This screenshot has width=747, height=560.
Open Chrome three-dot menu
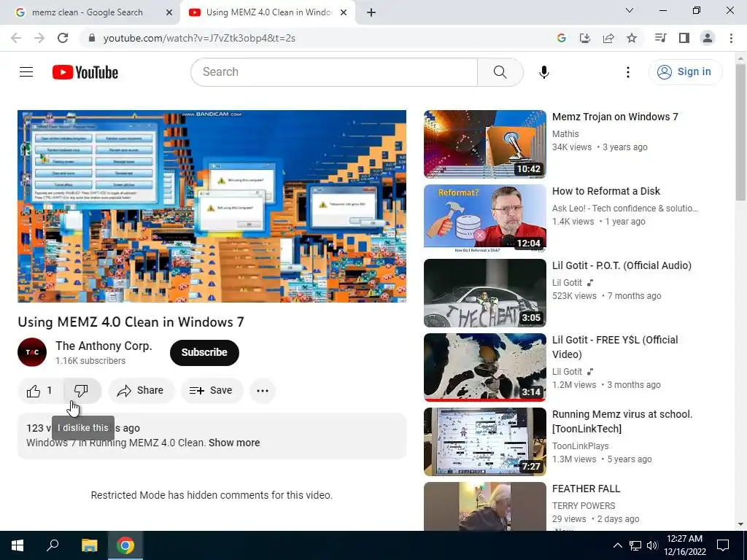pos(731,38)
